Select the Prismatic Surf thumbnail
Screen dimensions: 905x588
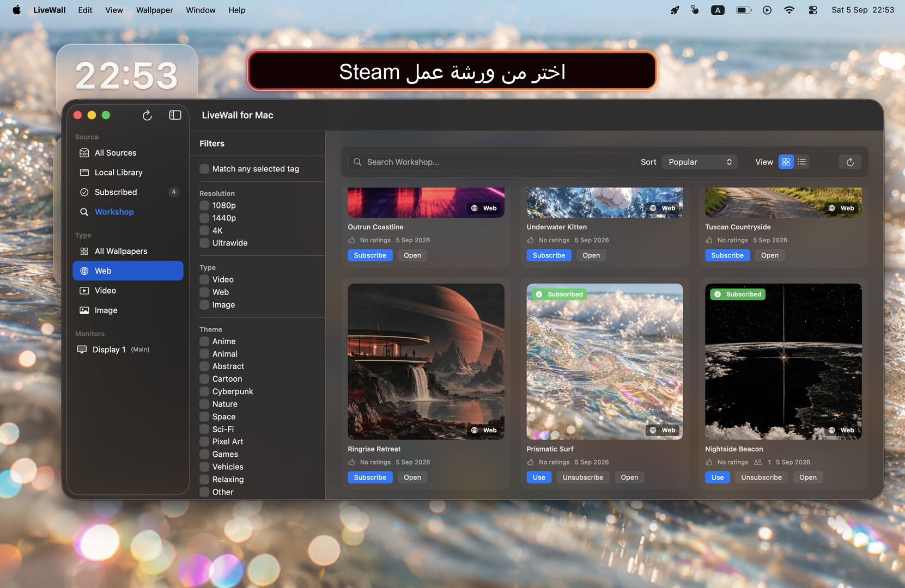pyautogui.click(x=605, y=362)
